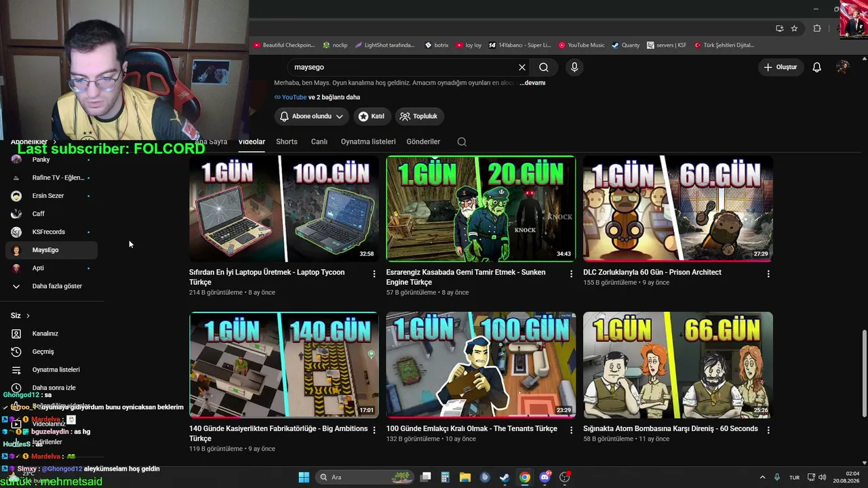Show hidden system tray icons
868x488 pixels.
762,477
